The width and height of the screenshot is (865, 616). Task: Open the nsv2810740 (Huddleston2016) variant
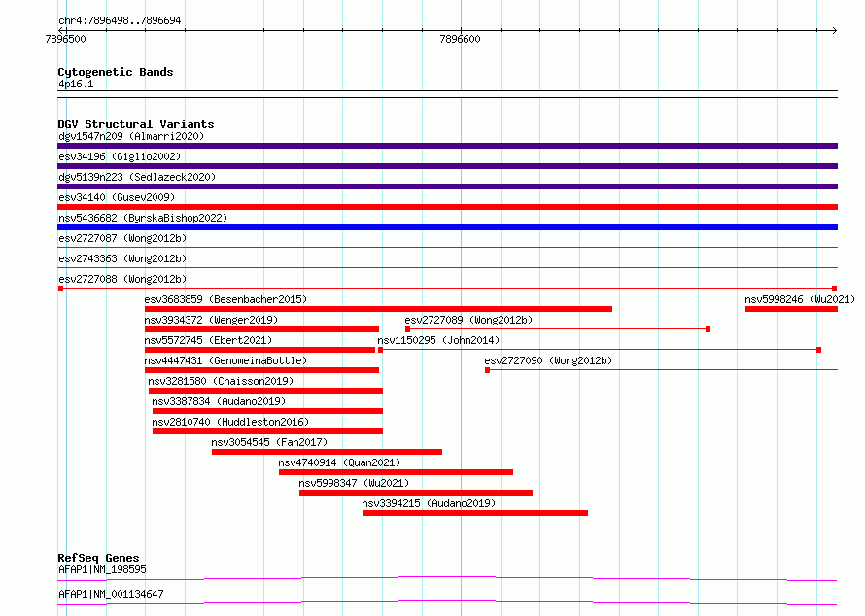tap(230, 422)
